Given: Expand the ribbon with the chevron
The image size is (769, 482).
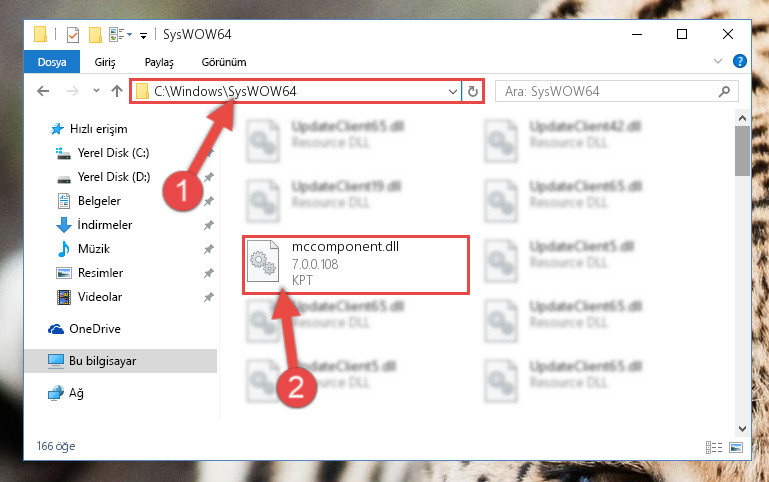Looking at the screenshot, I should pyautogui.click(x=718, y=61).
